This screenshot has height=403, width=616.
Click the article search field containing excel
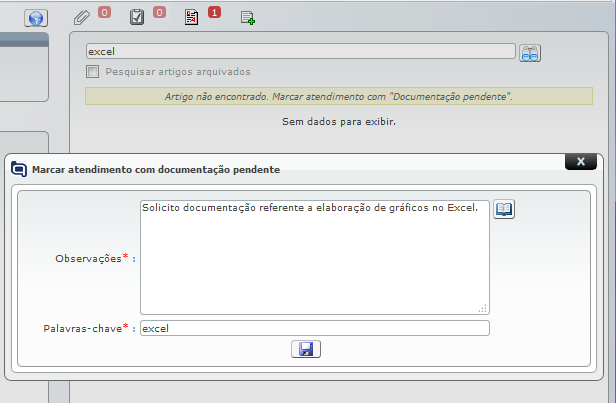click(300, 51)
